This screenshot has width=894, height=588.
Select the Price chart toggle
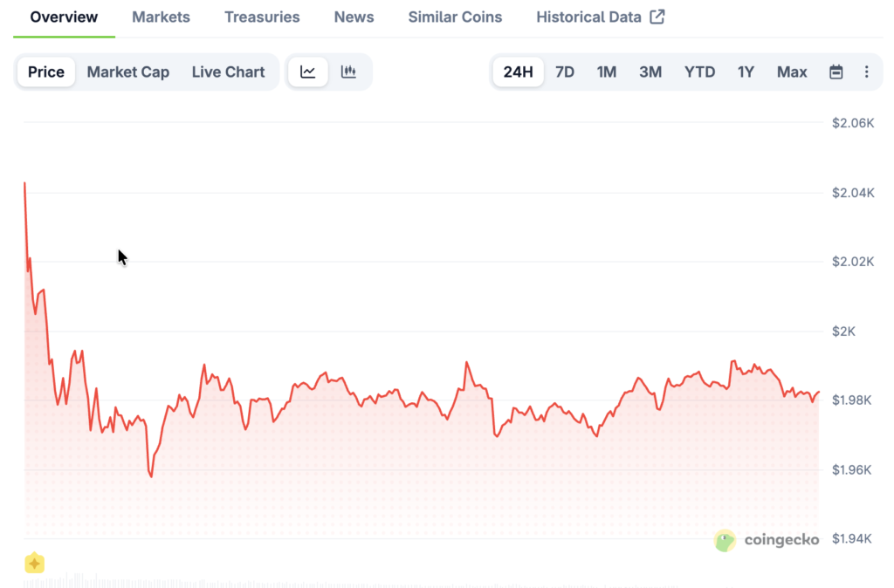(46, 72)
